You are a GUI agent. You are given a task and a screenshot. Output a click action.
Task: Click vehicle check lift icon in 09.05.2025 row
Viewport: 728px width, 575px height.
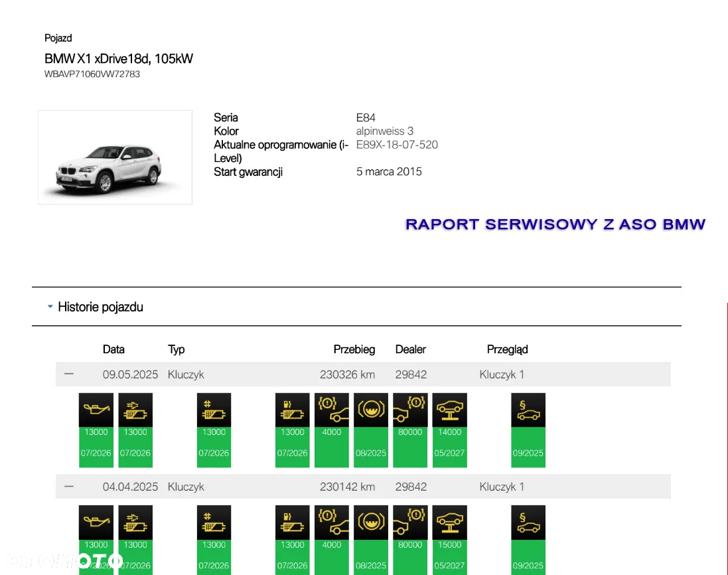(x=449, y=410)
